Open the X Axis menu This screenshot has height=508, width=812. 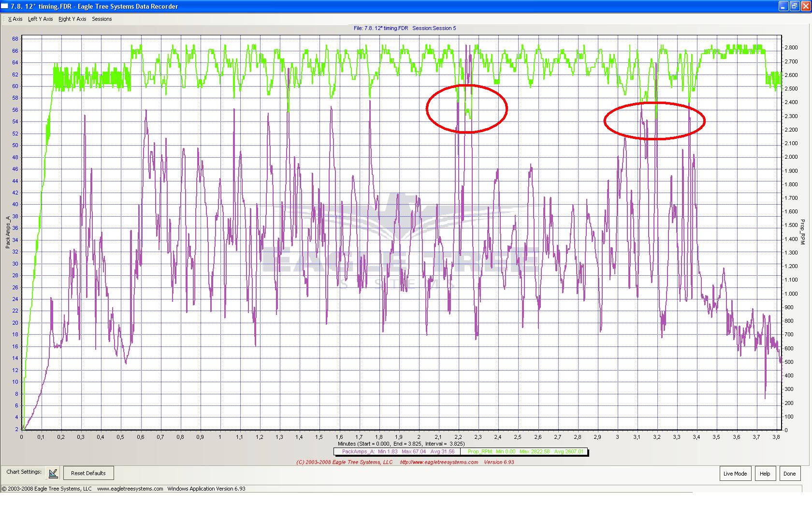click(x=15, y=19)
